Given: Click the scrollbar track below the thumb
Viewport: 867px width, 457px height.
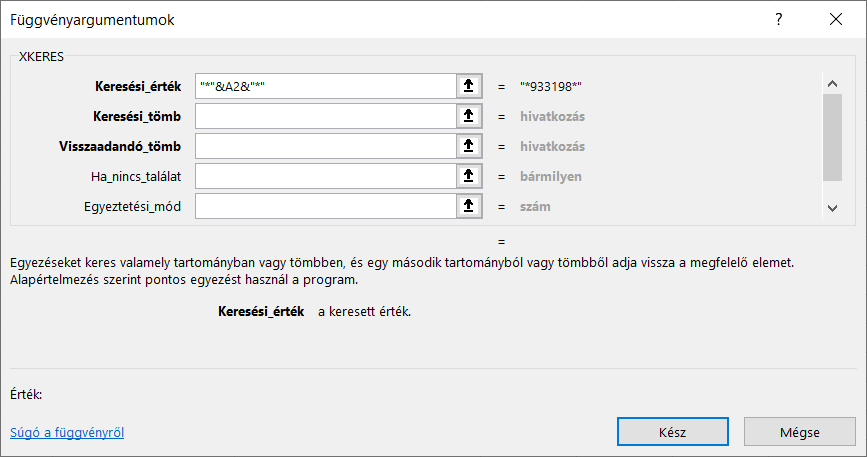Looking at the screenshot, I should (x=832, y=190).
